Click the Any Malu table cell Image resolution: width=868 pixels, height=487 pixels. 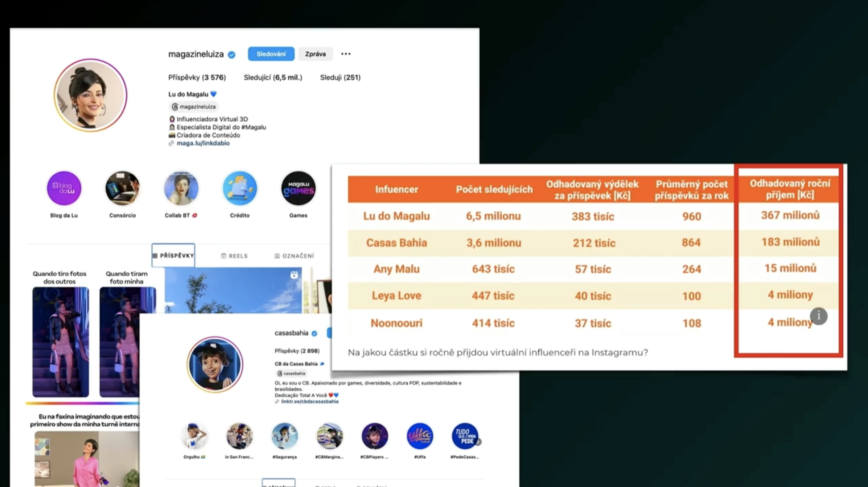pos(396,269)
